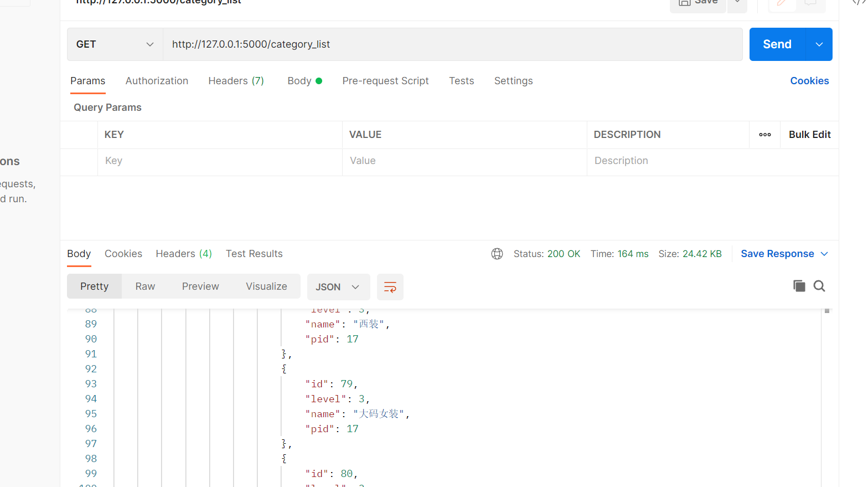Focus the Value input cell
This screenshot has height=487, width=868.
click(464, 161)
